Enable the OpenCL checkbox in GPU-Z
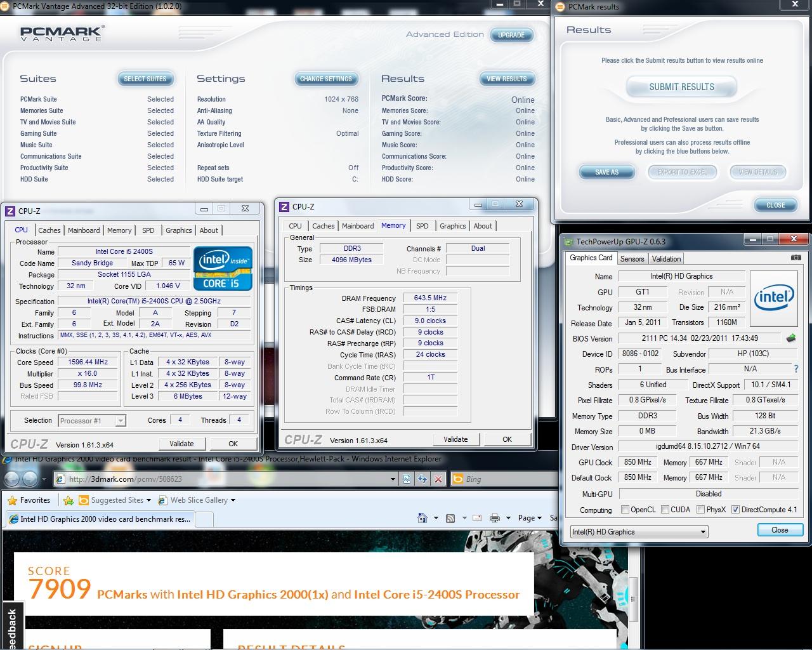Screen dimensions: 812x650 click(x=625, y=509)
